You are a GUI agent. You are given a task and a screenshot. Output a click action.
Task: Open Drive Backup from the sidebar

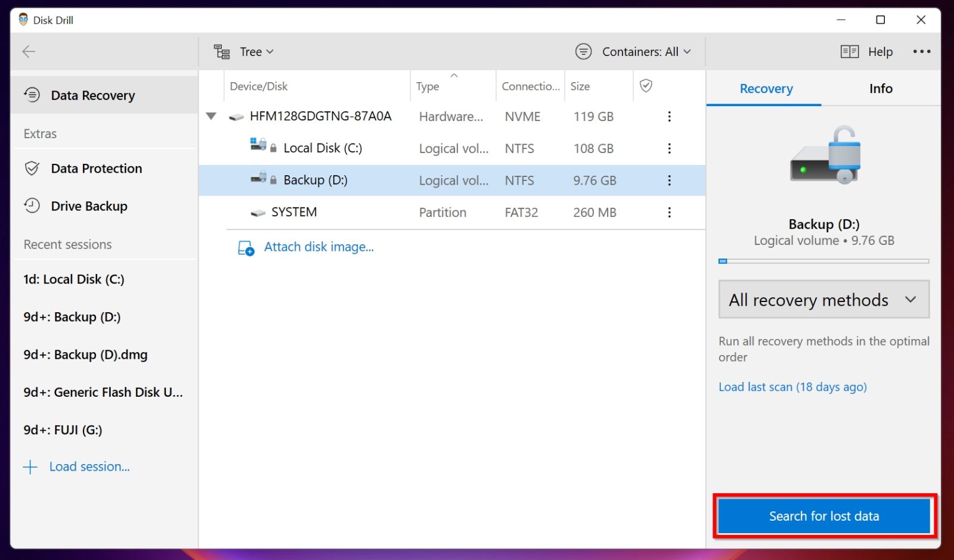[32, 206]
